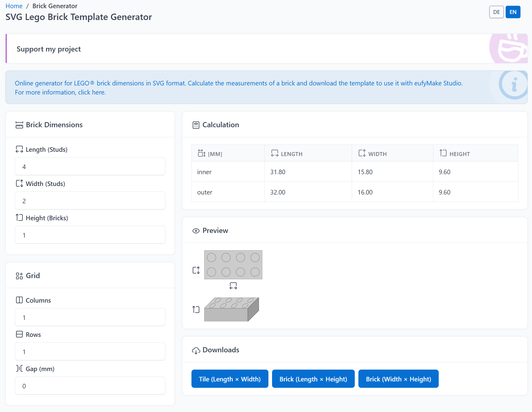Download Brick (Length × Height) template
Image resolution: width=532 pixels, height=412 pixels.
pyautogui.click(x=313, y=379)
